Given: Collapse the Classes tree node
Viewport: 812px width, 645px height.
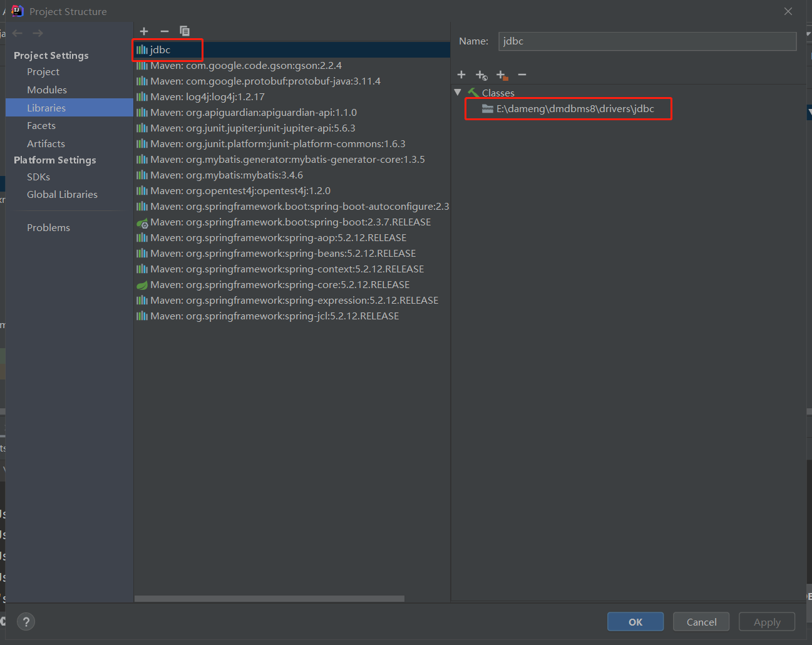Looking at the screenshot, I should pyautogui.click(x=458, y=92).
